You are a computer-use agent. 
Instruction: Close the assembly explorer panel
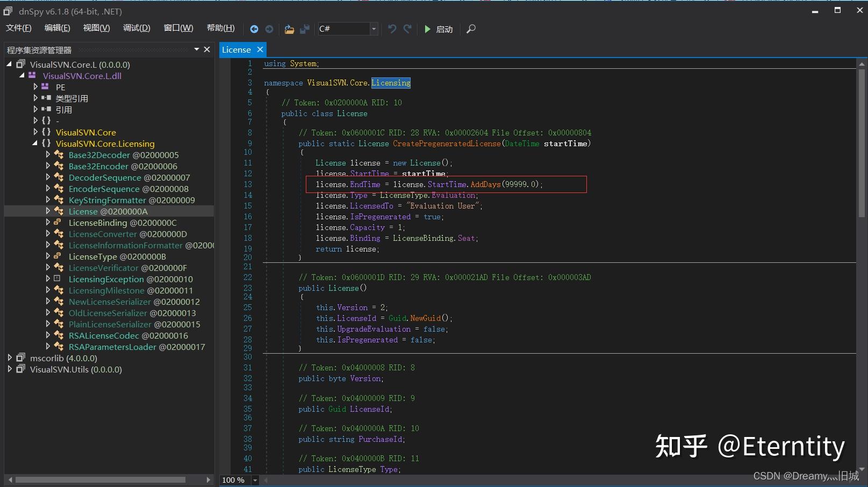tap(207, 49)
